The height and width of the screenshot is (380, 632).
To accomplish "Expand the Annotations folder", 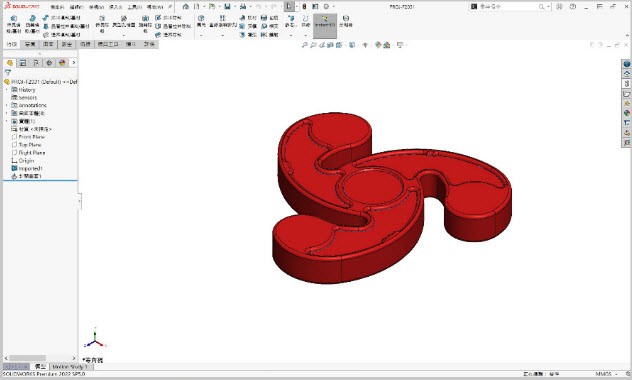I will click(6, 105).
